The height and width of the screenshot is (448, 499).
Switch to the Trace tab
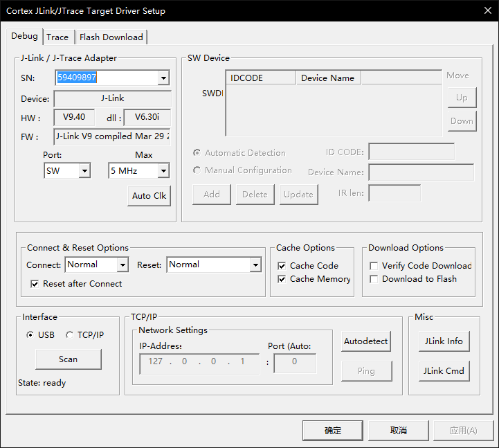57,37
